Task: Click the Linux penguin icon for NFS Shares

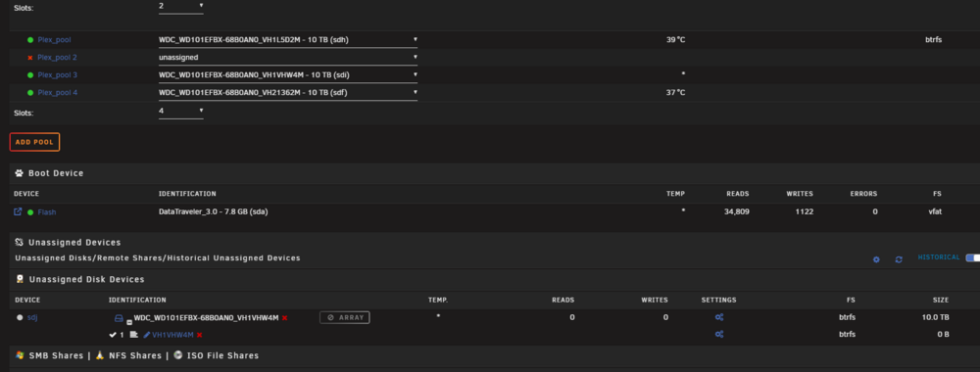Action: click(99, 355)
